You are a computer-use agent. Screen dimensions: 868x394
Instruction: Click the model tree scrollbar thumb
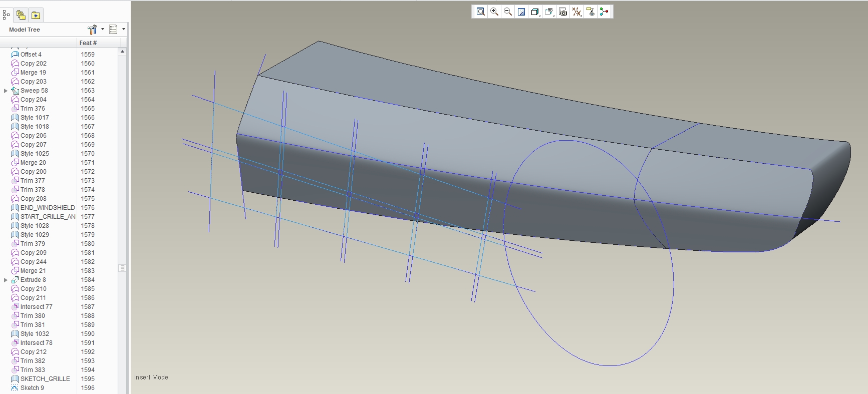pyautogui.click(x=122, y=268)
